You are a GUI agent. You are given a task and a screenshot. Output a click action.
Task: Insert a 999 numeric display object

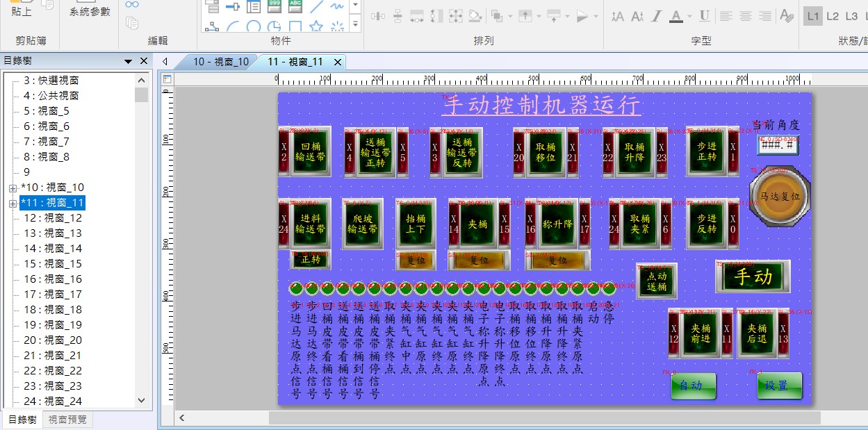pos(275,6)
